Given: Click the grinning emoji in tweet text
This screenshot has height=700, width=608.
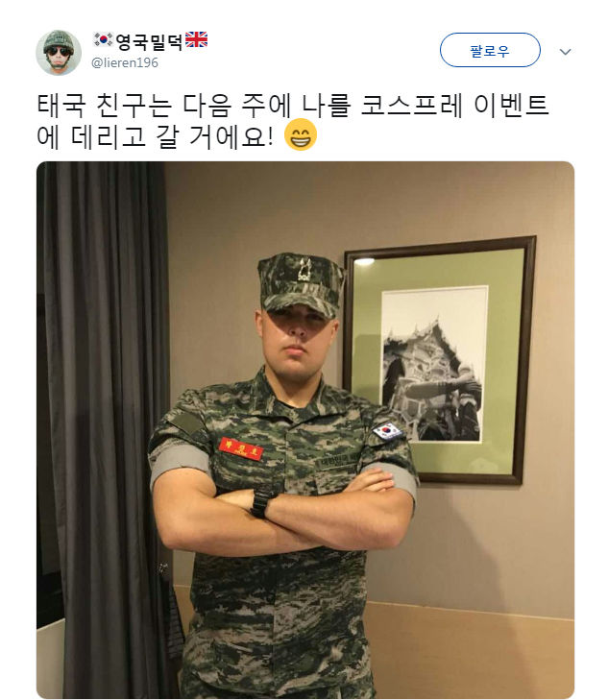Looking at the screenshot, I should point(301,134).
